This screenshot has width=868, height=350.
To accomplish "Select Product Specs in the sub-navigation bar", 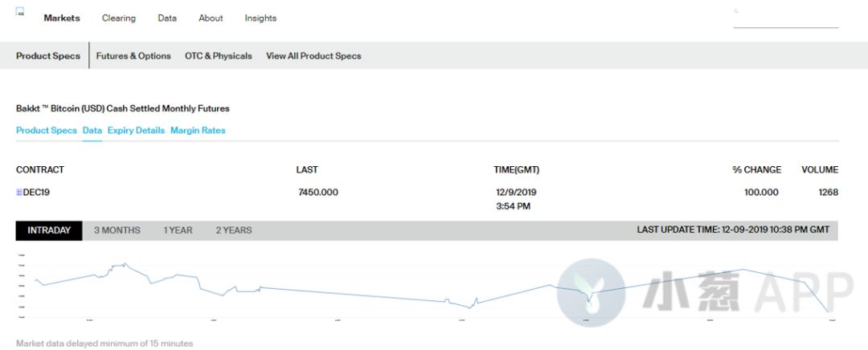I will [x=48, y=56].
